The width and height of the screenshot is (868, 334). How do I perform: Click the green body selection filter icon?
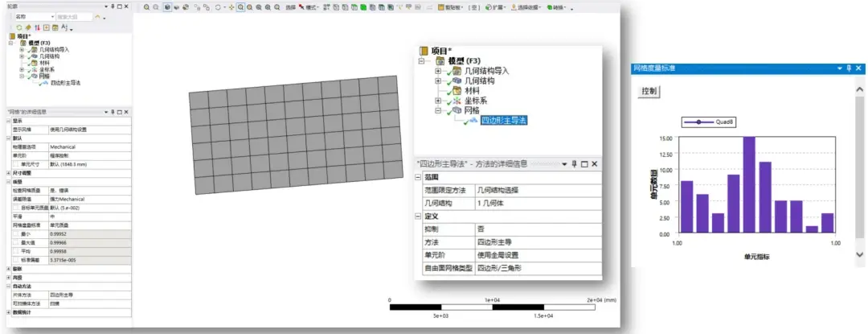[x=363, y=7]
